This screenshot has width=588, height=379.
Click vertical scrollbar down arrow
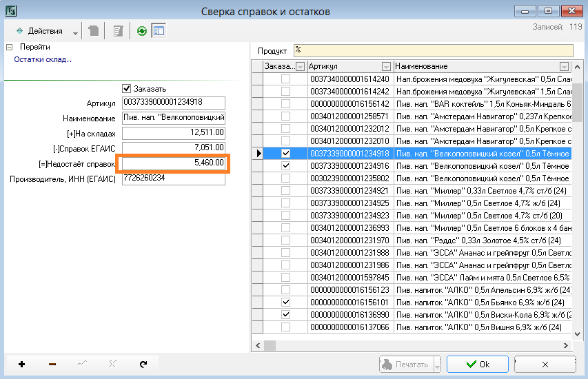click(578, 334)
